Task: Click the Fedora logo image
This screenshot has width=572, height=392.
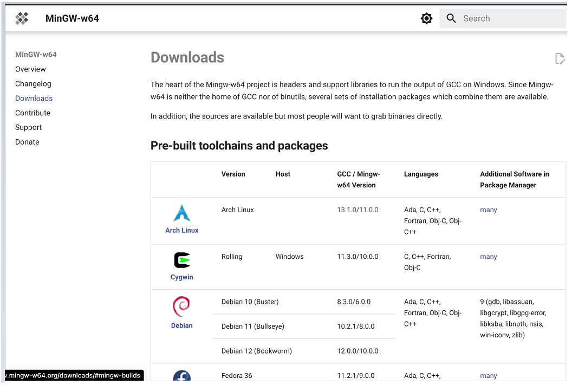Action: pos(181,376)
